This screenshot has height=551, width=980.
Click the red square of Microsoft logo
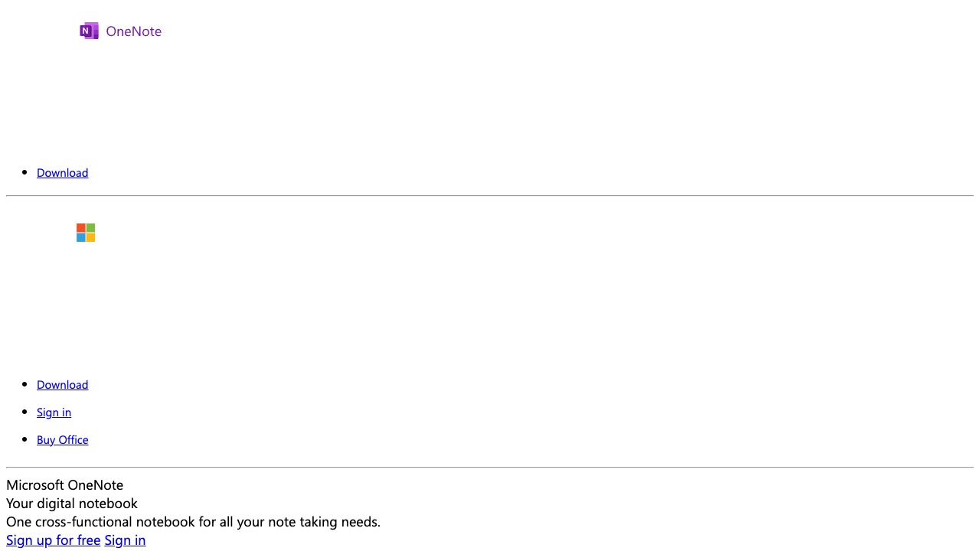(81, 228)
